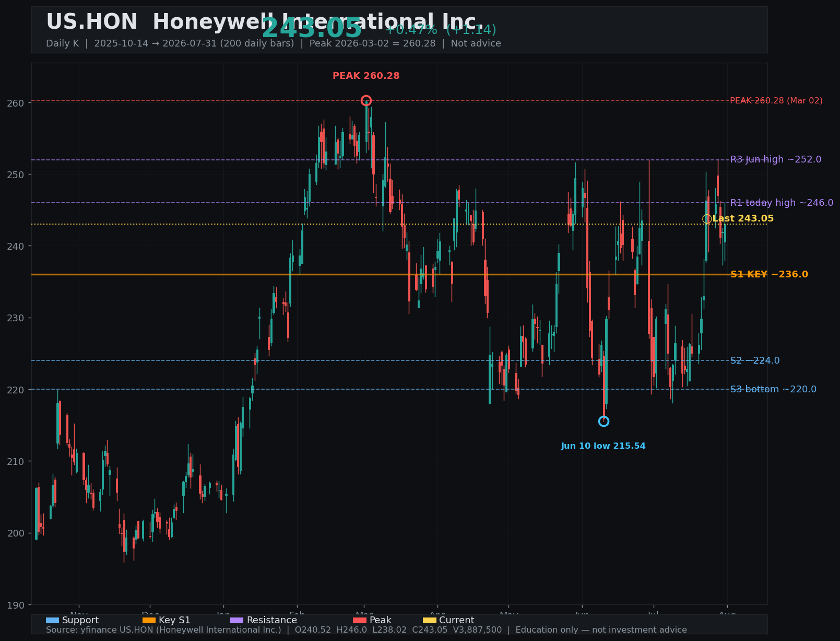Image resolution: width=840 pixels, height=641 pixels.
Task: Click the 210 y-axis tick label
Action: click(x=16, y=461)
